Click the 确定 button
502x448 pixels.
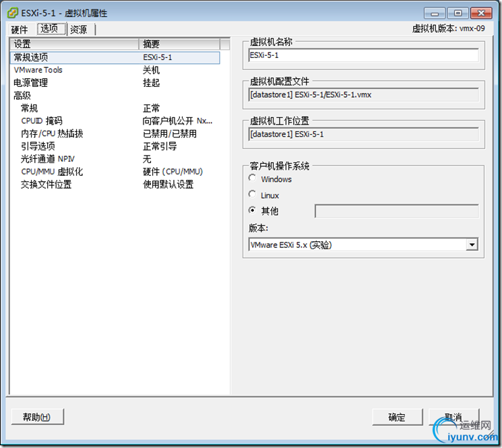coord(397,416)
